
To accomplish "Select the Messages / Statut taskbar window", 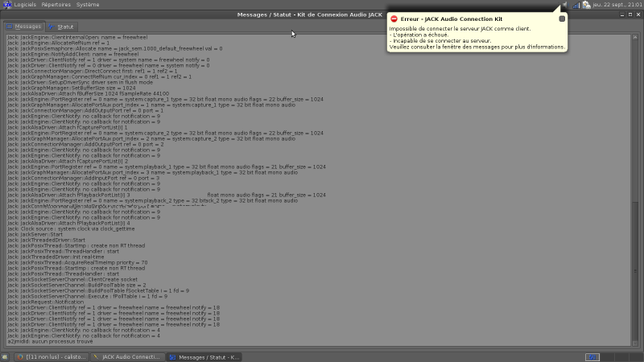I will [204, 357].
